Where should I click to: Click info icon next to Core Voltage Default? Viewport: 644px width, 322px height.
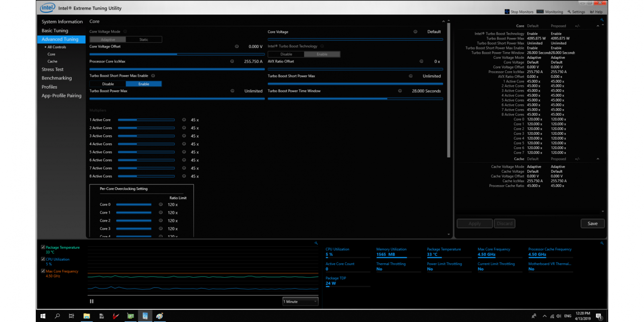point(415,31)
